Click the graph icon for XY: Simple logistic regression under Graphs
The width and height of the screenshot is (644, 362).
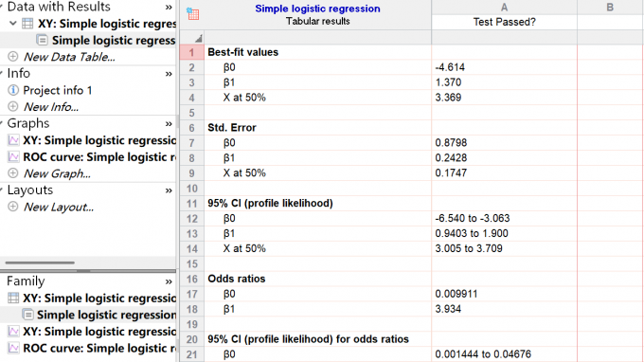click(13, 140)
